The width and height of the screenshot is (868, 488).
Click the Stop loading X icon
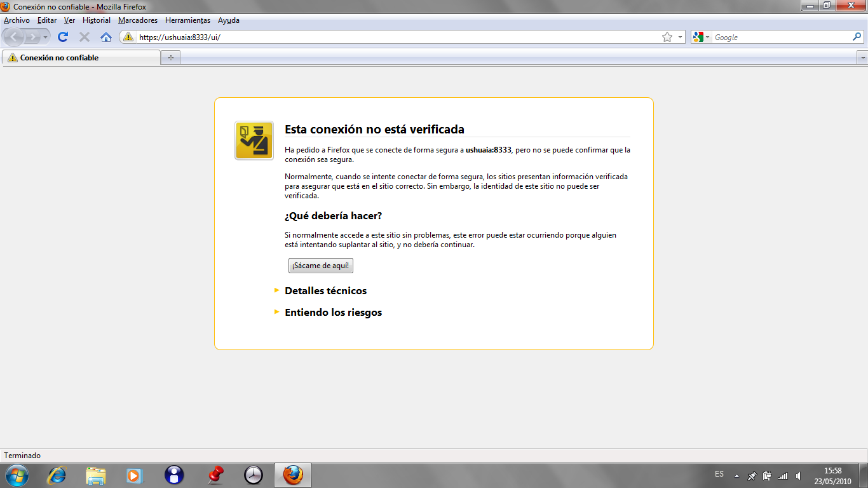(84, 37)
